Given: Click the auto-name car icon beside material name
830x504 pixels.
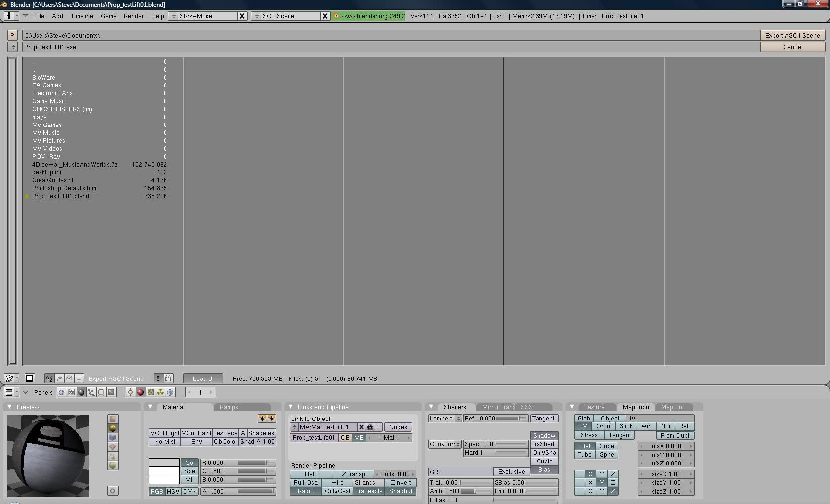Looking at the screenshot, I should [x=370, y=427].
